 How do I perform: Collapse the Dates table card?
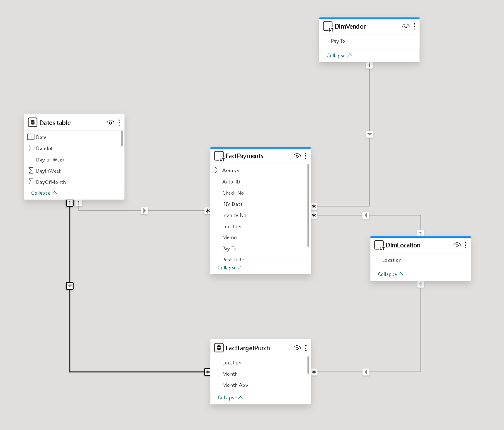point(44,193)
